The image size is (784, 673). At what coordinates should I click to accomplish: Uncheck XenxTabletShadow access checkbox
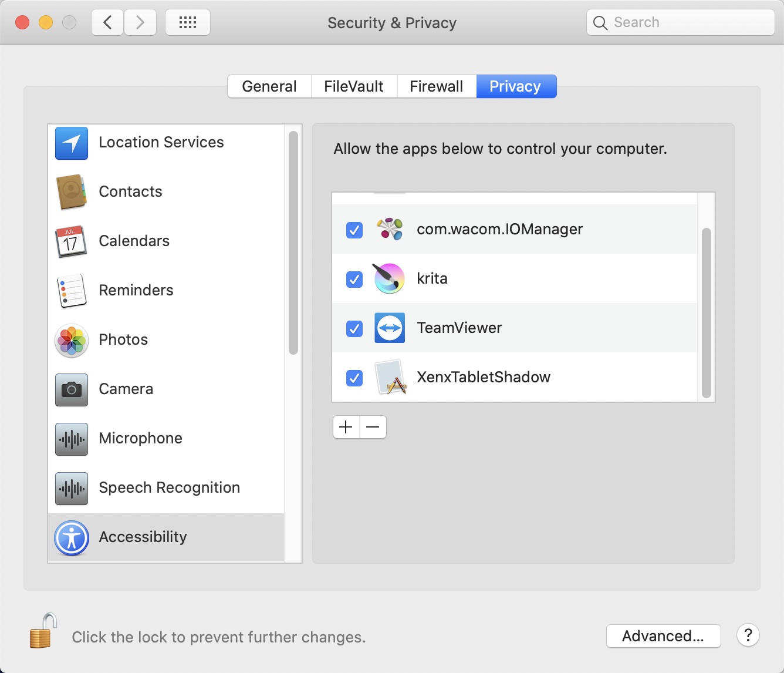coord(354,378)
